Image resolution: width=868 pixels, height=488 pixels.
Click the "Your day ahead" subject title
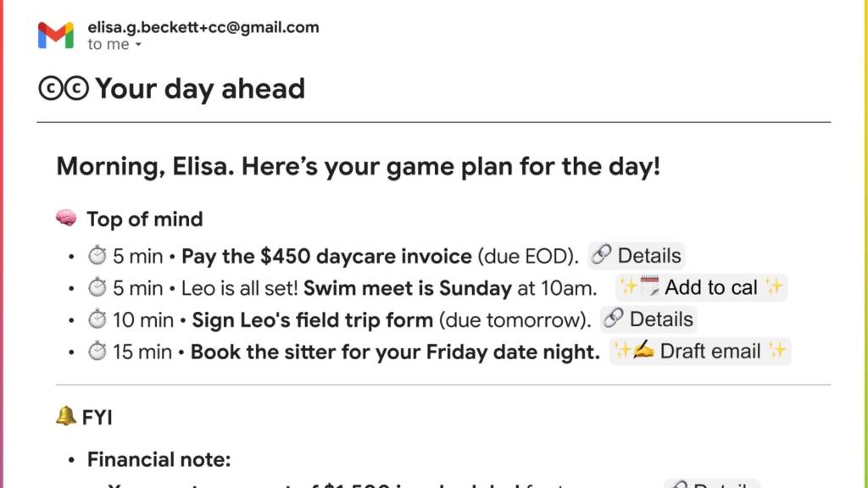[200, 88]
